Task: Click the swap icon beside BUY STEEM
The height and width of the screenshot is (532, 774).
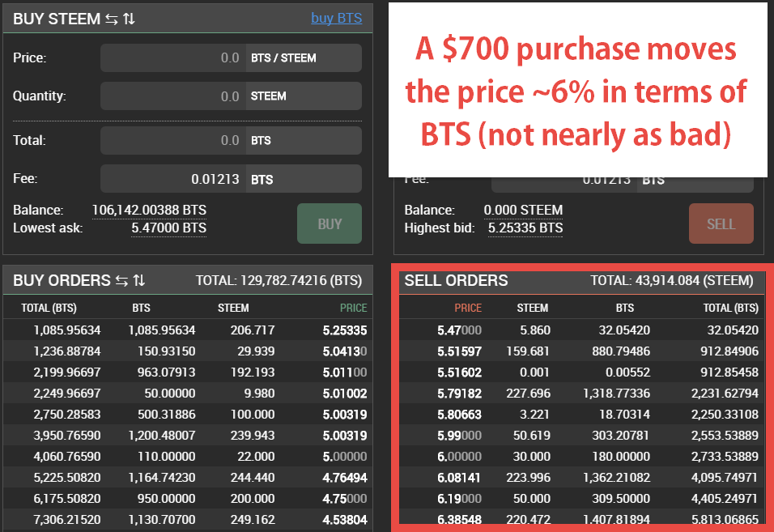Action: coord(112,19)
